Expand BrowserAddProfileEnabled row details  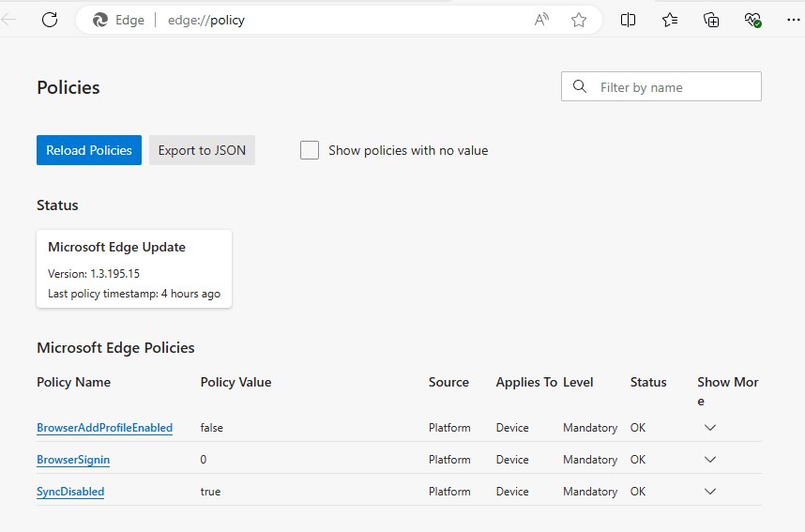(x=710, y=428)
